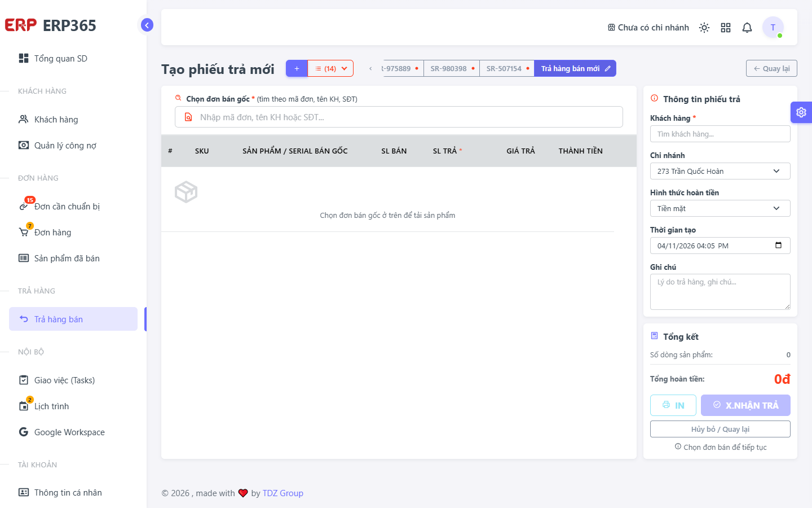
Task: Click the plus button to add new slip
Action: click(x=297, y=68)
